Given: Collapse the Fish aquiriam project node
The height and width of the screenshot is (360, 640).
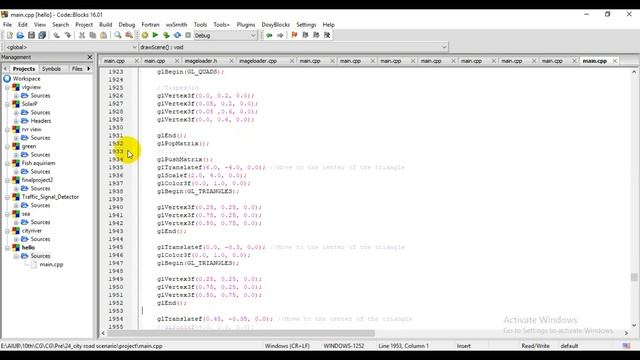Looking at the screenshot, I should [x=7, y=163].
